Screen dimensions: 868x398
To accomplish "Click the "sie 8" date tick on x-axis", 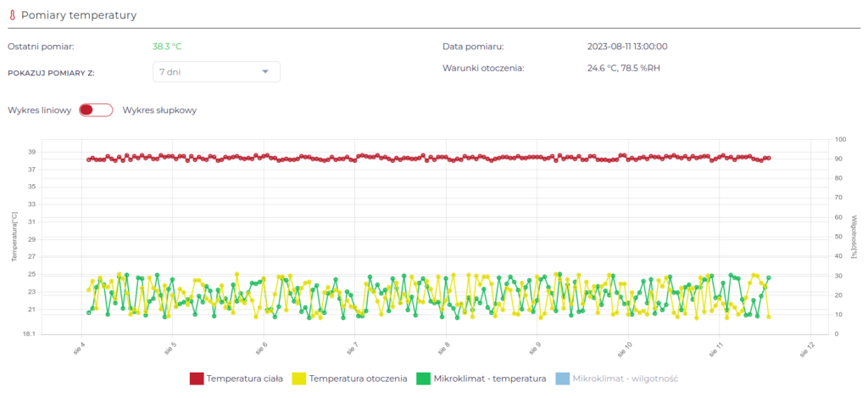I will point(442,347).
